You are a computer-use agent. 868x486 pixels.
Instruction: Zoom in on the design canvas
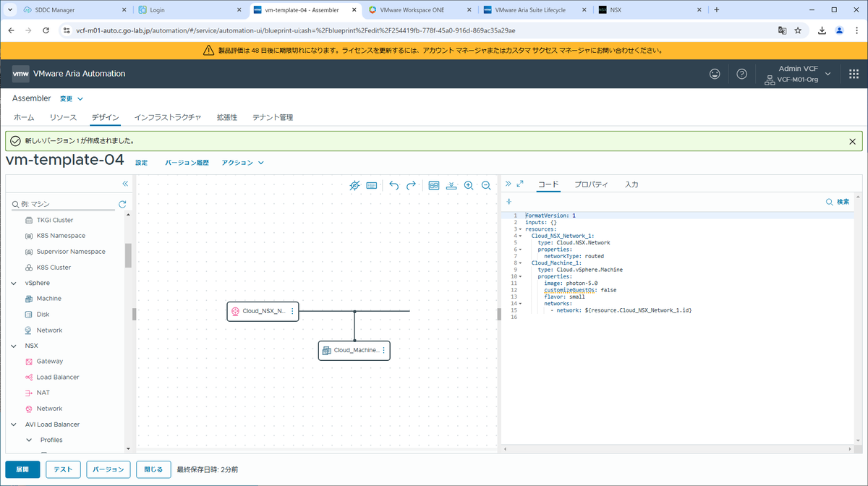pos(469,185)
